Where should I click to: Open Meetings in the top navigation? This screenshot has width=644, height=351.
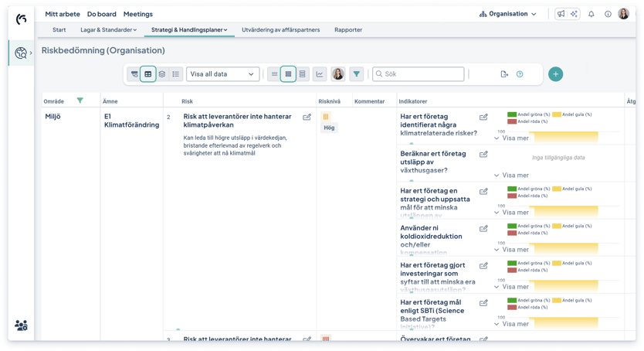(x=138, y=14)
